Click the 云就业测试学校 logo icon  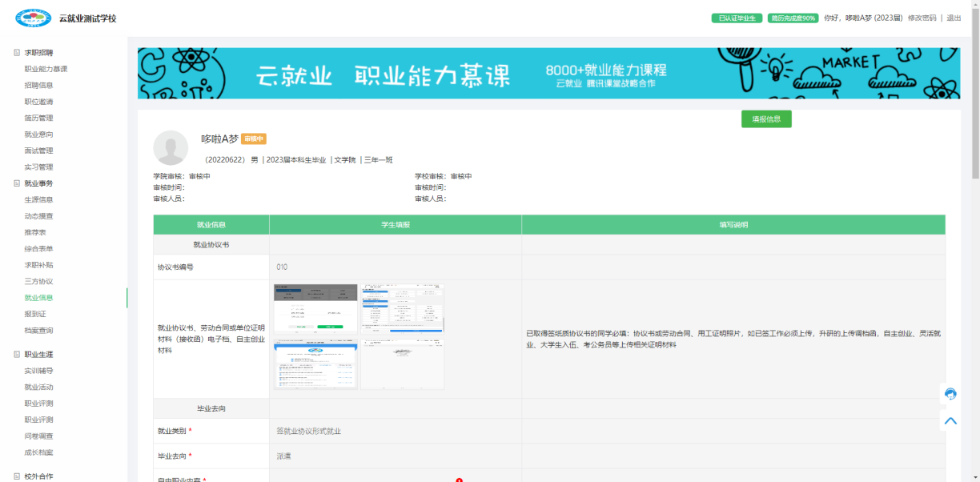click(34, 18)
